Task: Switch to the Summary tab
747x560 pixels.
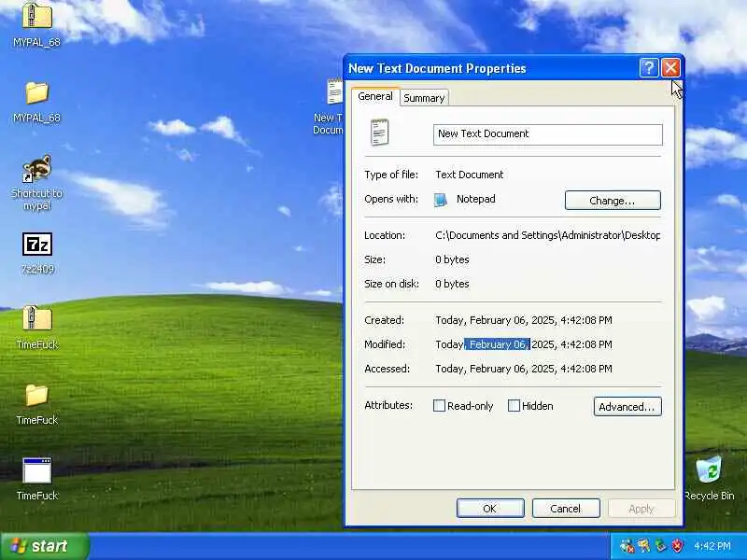Action: point(424,98)
